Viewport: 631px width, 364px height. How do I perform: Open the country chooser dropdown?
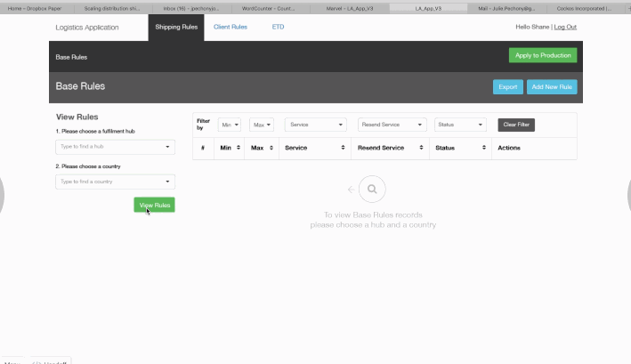[115, 182]
